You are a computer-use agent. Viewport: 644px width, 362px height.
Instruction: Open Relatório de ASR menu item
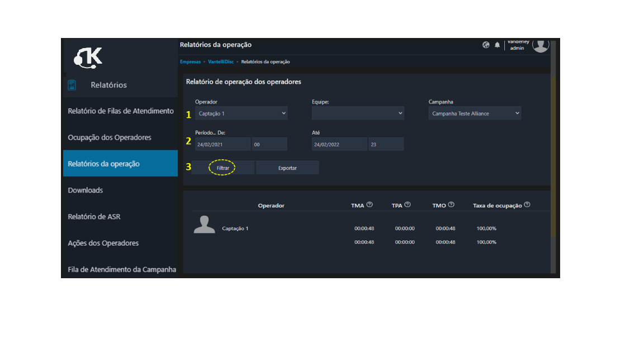click(120, 216)
